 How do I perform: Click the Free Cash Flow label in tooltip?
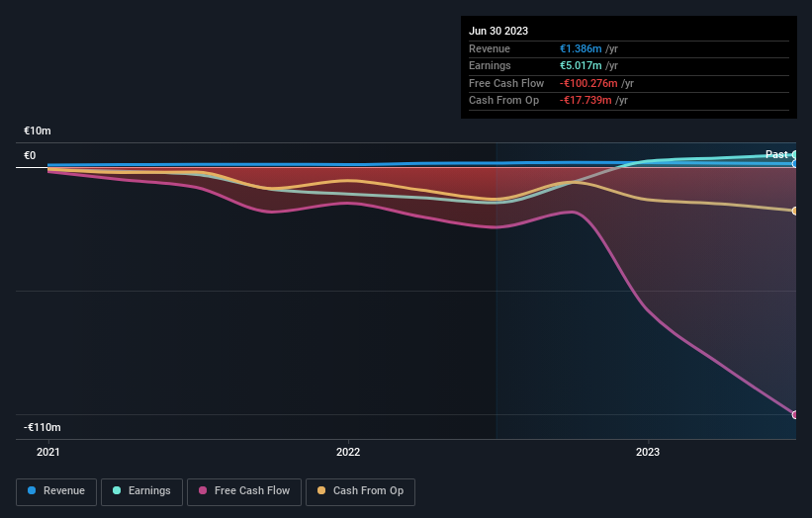(506, 83)
